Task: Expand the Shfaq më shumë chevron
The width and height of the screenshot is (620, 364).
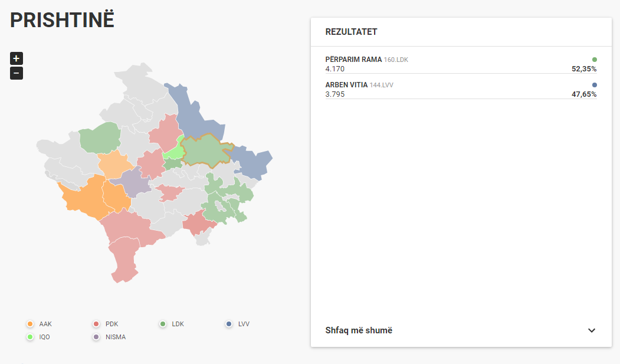Action: coord(592,330)
